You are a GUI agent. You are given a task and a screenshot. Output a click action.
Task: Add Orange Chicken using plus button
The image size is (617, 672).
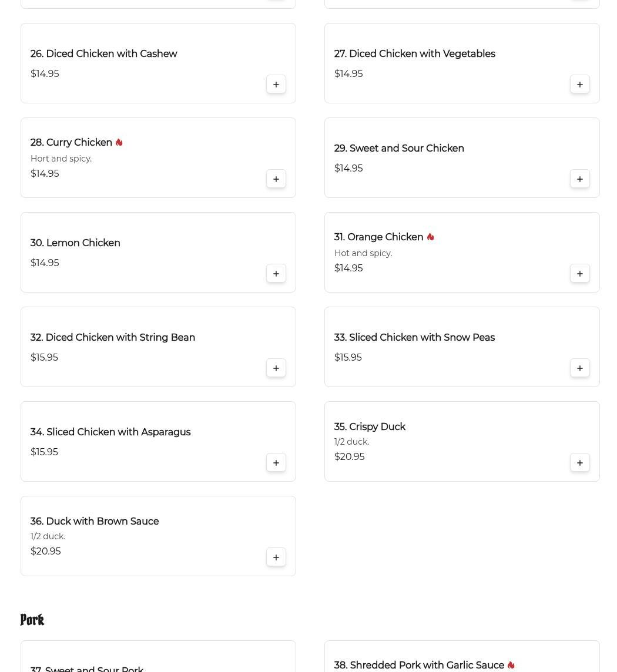tap(579, 273)
